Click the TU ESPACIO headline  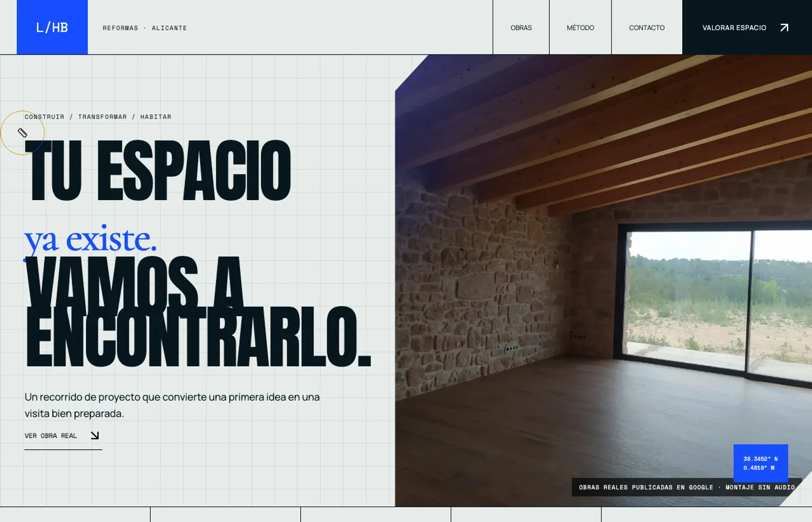click(158, 171)
